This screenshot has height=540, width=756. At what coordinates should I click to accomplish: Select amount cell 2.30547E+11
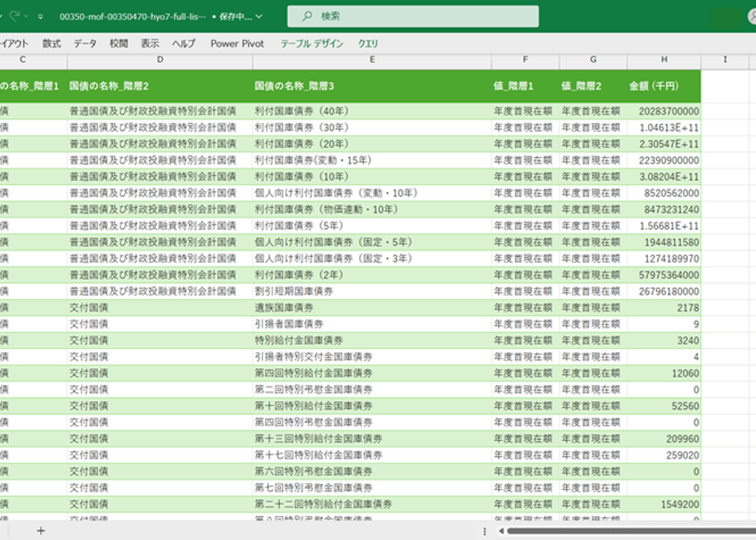[x=664, y=144]
